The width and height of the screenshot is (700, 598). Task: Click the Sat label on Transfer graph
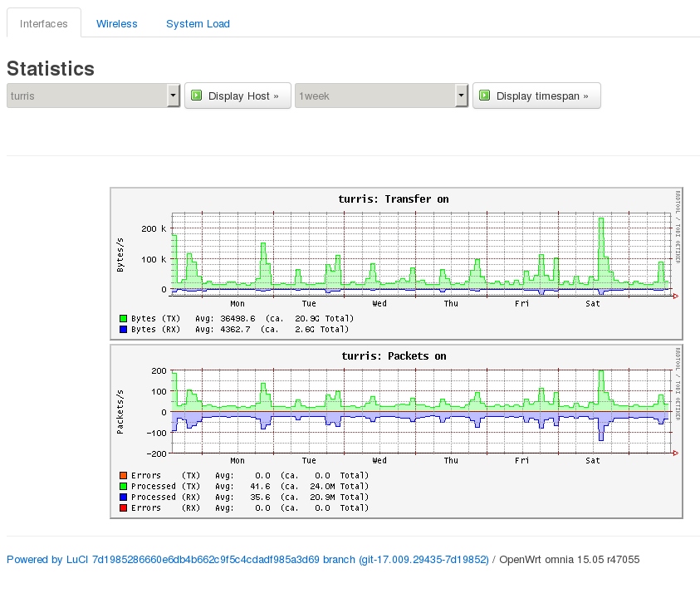point(593,304)
